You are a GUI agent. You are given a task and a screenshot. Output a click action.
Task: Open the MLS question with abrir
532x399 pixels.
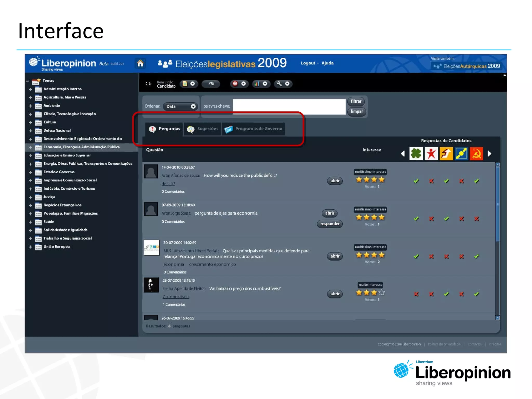tap(335, 256)
